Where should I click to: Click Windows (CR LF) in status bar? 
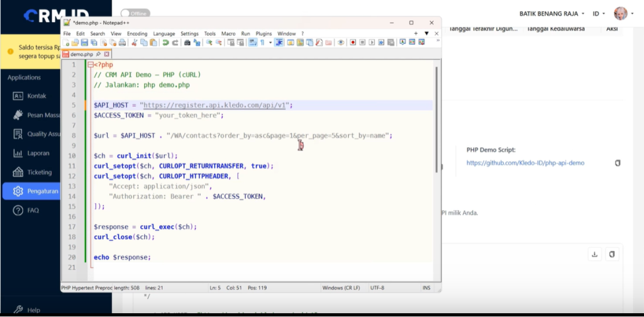341,288
